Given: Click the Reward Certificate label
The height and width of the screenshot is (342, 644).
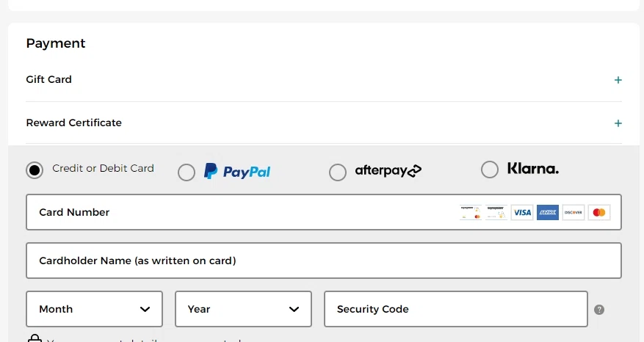Looking at the screenshot, I should (x=74, y=123).
